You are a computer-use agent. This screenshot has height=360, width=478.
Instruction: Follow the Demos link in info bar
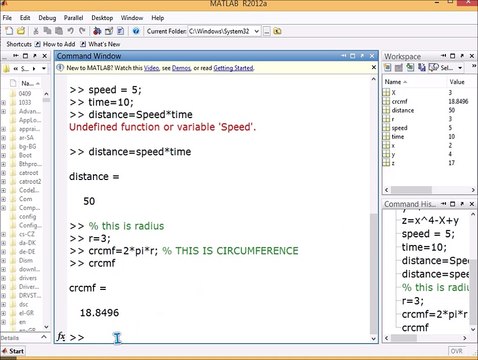pyautogui.click(x=181, y=68)
